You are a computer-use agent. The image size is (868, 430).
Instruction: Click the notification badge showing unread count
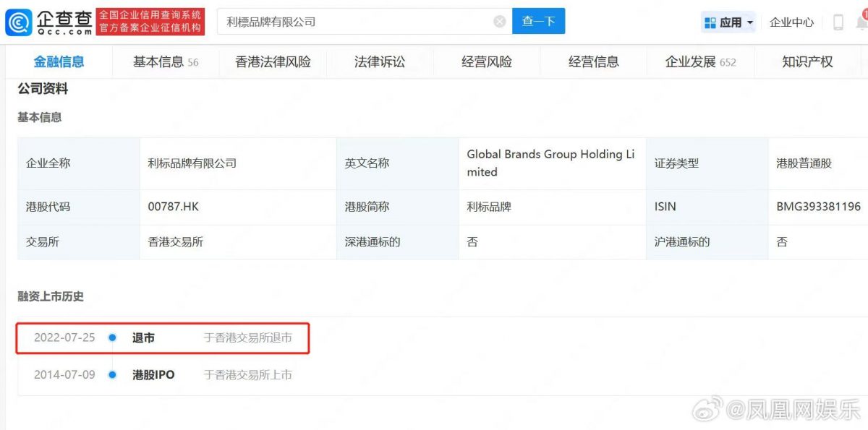[865, 14]
